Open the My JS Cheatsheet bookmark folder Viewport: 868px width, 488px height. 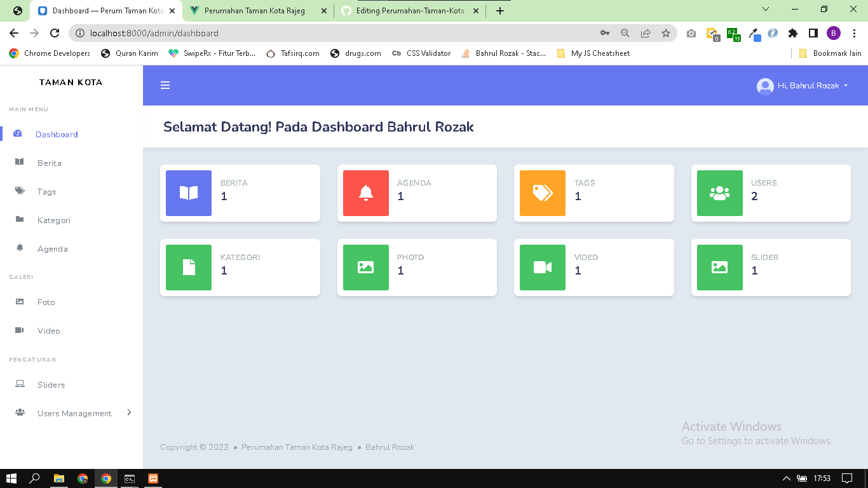(593, 53)
